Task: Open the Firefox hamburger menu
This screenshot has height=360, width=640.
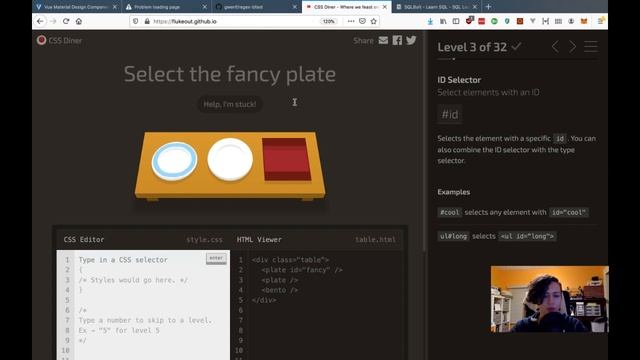Action: point(601,21)
